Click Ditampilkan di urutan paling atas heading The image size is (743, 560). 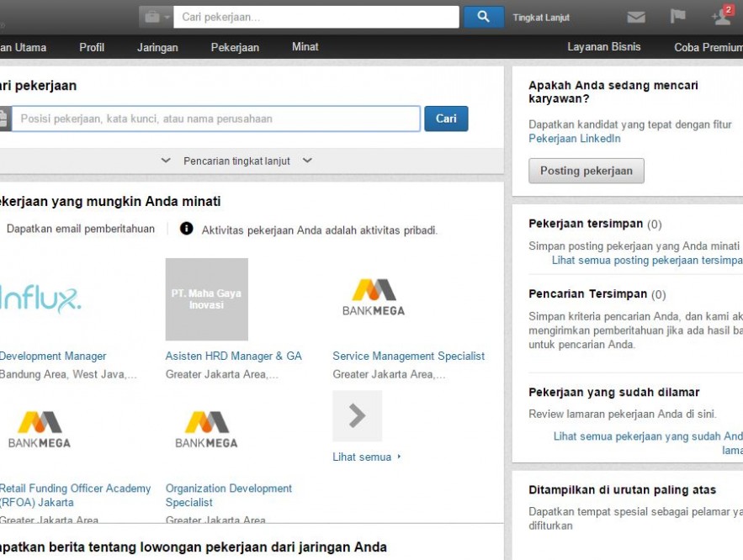[622, 490]
